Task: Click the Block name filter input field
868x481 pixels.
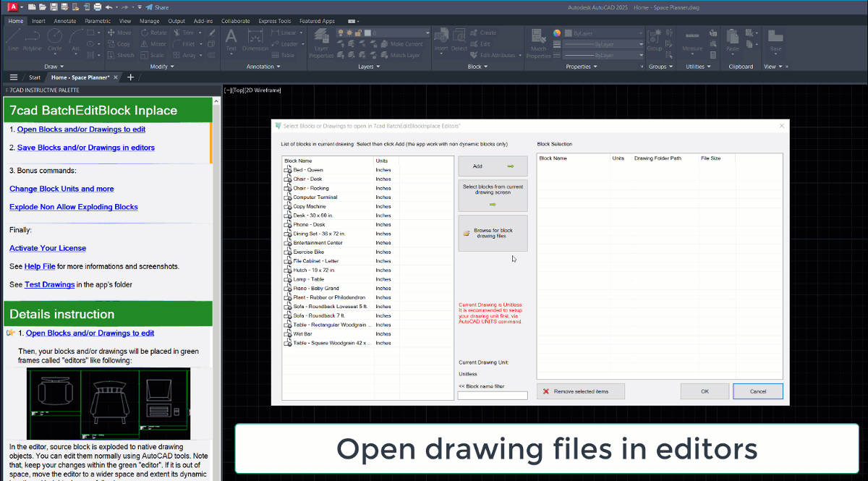Action: pos(493,396)
